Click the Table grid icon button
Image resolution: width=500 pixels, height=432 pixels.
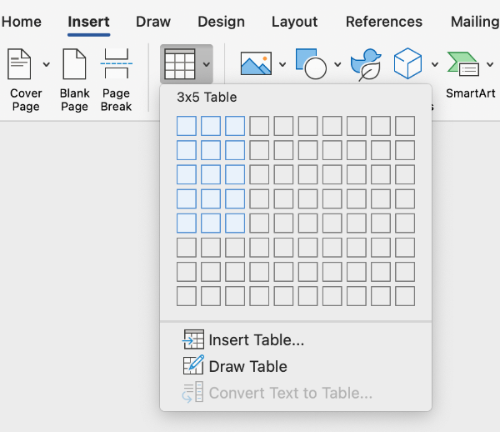180,64
